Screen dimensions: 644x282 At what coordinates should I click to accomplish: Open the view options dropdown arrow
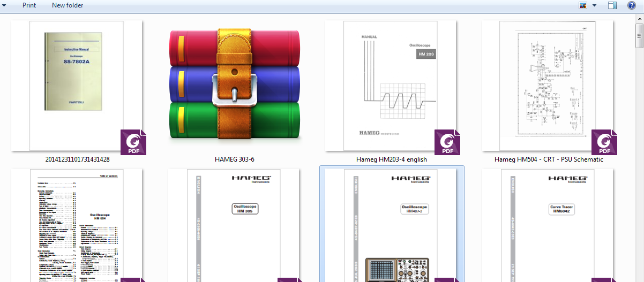click(594, 5)
